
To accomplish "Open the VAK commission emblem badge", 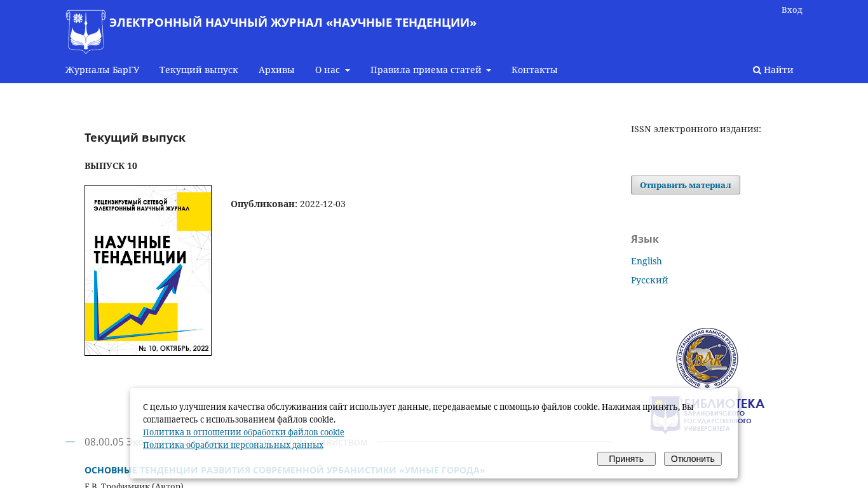I will click(x=707, y=358).
